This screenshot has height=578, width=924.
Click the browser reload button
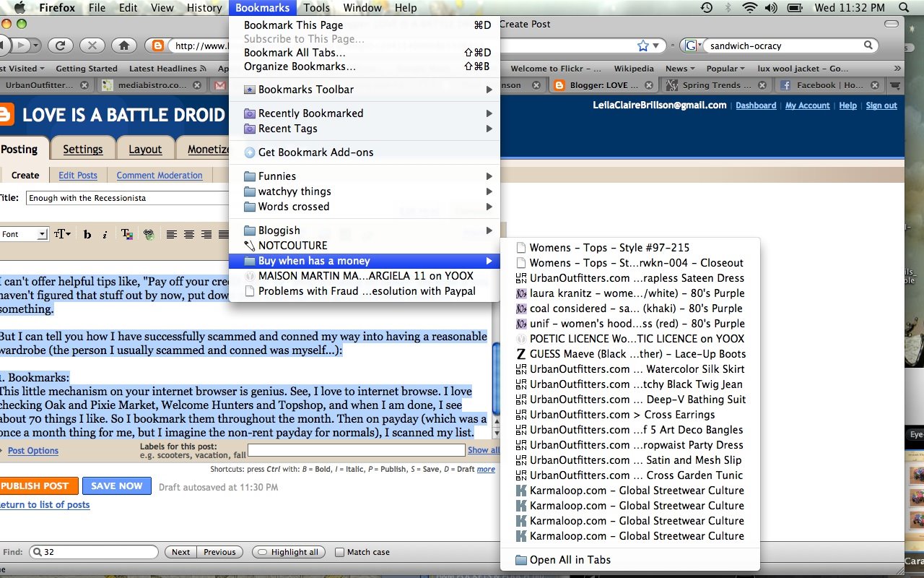pyautogui.click(x=61, y=46)
